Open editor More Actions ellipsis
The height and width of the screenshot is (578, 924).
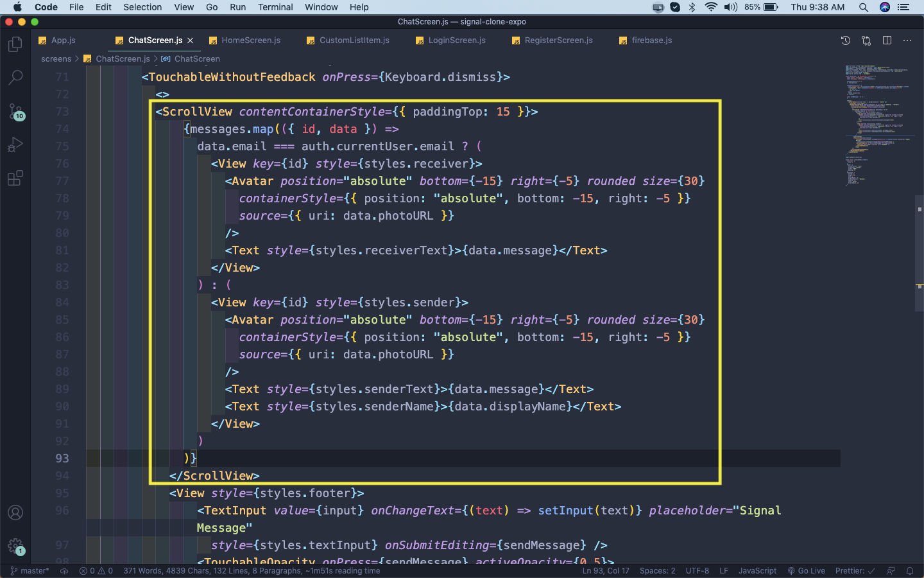tap(907, 40)
